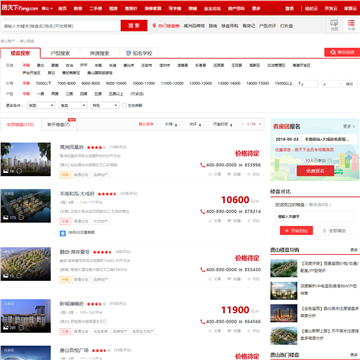The image size is (360, 360).
Task: Open thumbnail of listing priced 10600
Action: [26, 206]
